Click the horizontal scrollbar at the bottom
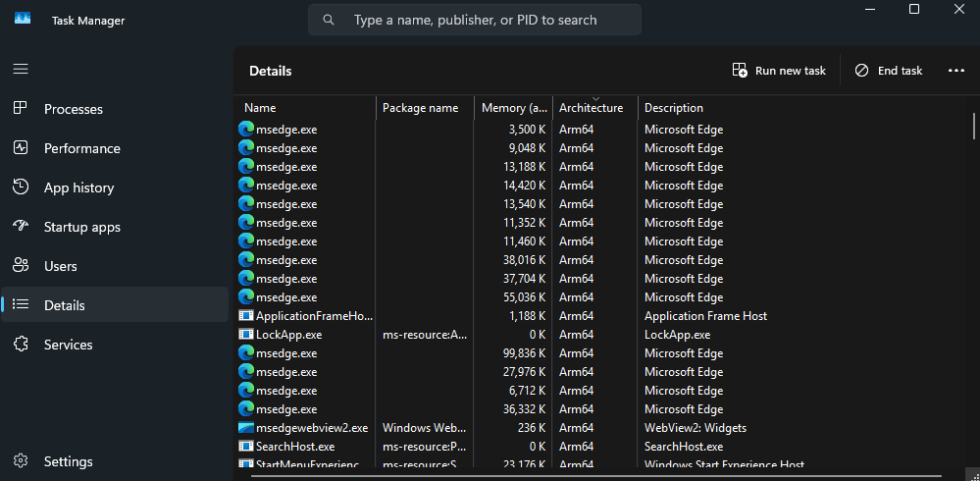 coord(595,477)
